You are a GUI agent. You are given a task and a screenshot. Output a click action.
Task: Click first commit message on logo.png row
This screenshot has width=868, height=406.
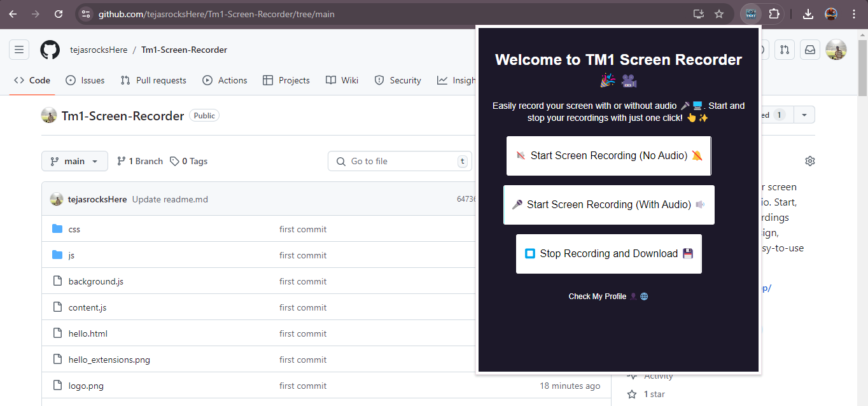click(303, 386)
